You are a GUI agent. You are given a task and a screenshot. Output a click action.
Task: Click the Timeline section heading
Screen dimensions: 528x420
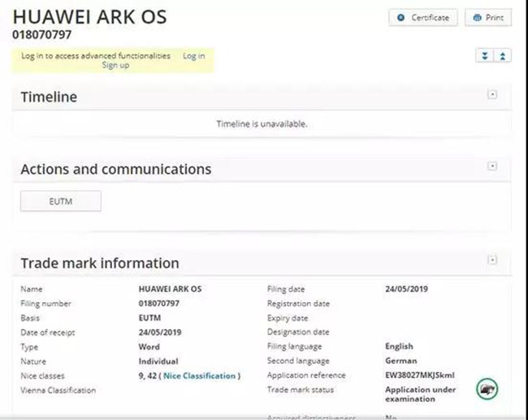click(x=49, y=97)
